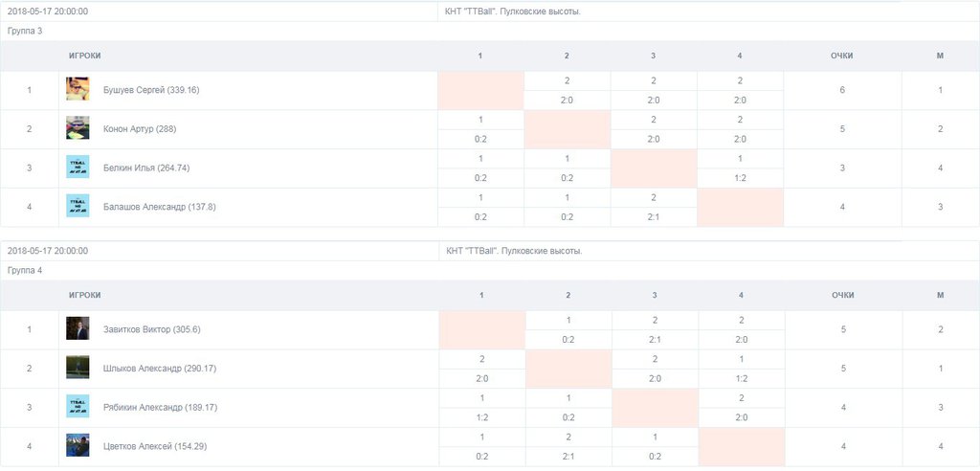Select player name Рябикин Александр (189.17)
The width and height of the screenshot is (980, 471).
click(x=161, y=407)
